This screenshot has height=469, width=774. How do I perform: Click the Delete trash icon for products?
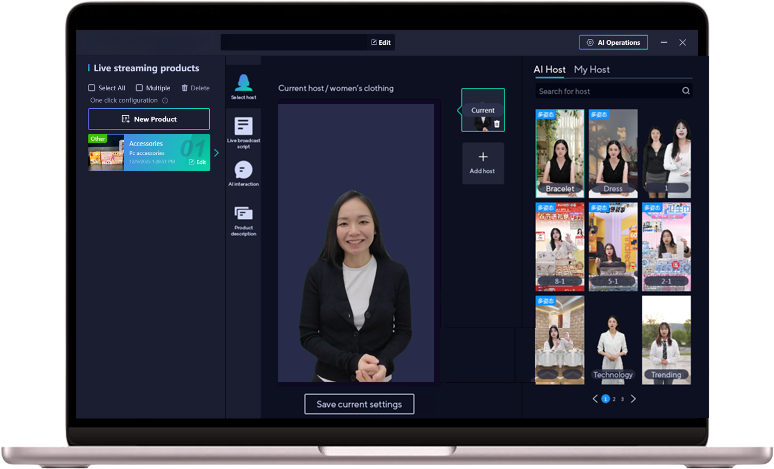tap(184, 88)
